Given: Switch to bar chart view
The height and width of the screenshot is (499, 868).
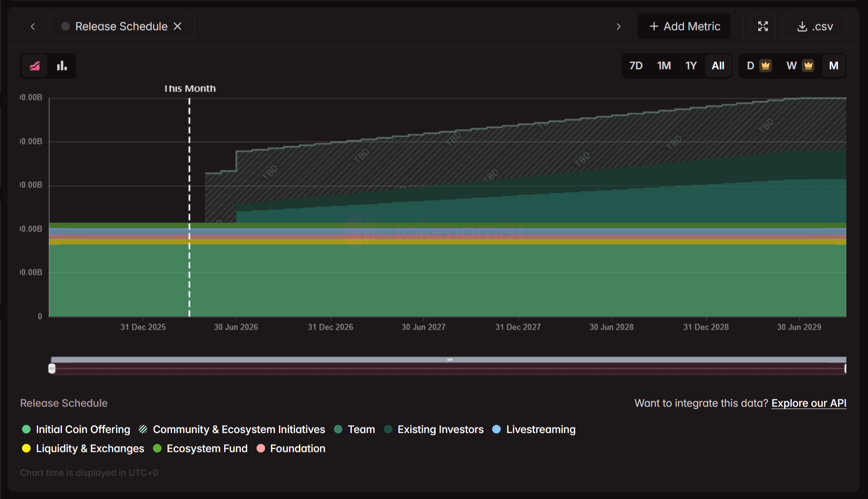Looking at the screenshot, I should [62, 66].
